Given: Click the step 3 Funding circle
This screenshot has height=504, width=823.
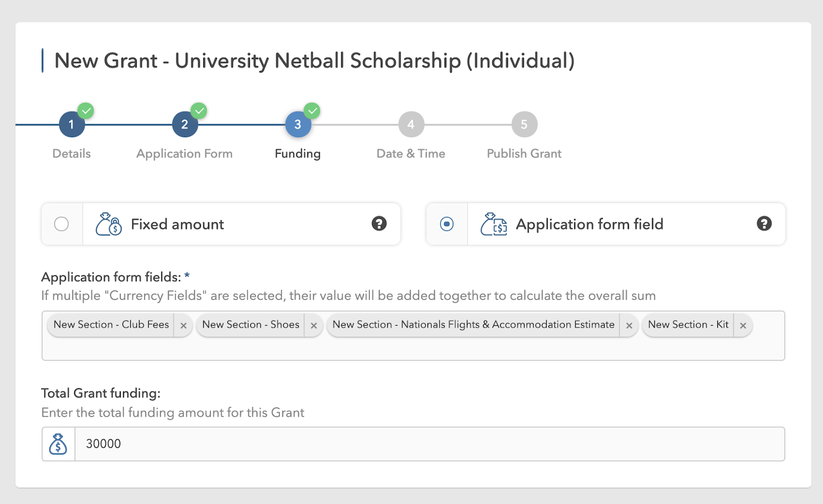Looking at the screenshot, I should [298, 124].
